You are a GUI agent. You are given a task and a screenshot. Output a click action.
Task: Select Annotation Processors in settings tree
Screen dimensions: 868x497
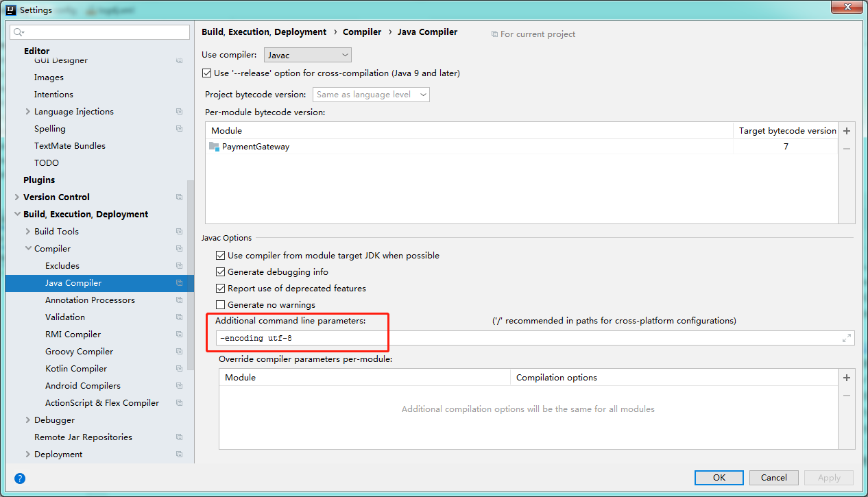pos(90,300)
